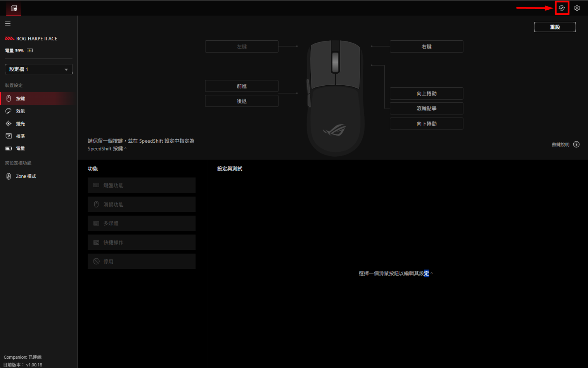
Task: Open the 燈光 lighting section
Action: (x=38, y=123)
